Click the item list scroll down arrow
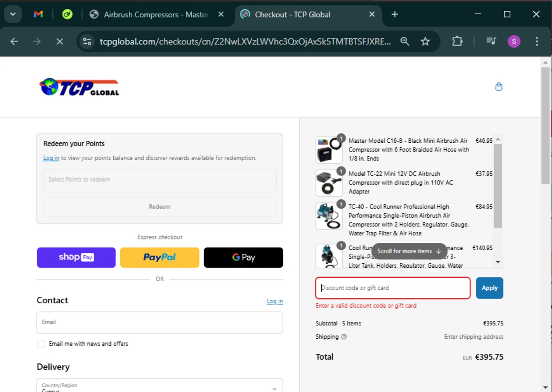 click(x=498, y=262)
